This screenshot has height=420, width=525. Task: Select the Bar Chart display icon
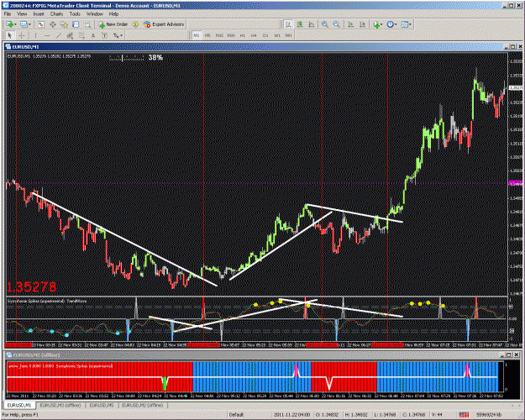pyautogui.click(x=288, y=24)
